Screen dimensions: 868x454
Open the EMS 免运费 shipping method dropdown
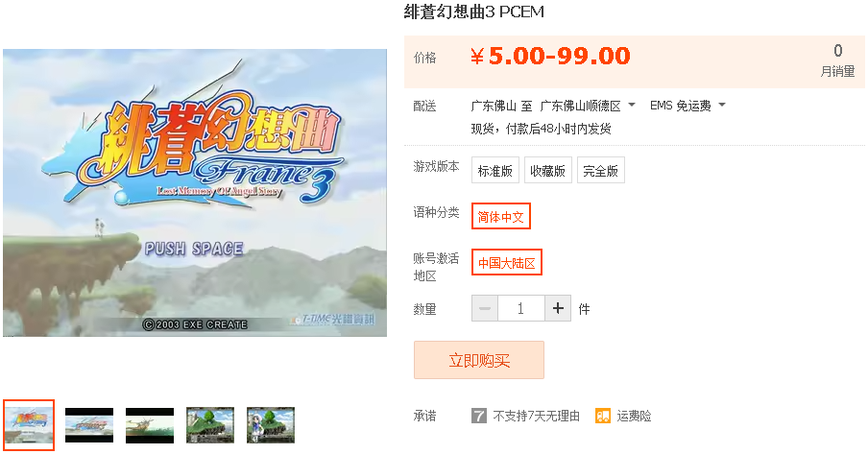[x=687, y=106]
